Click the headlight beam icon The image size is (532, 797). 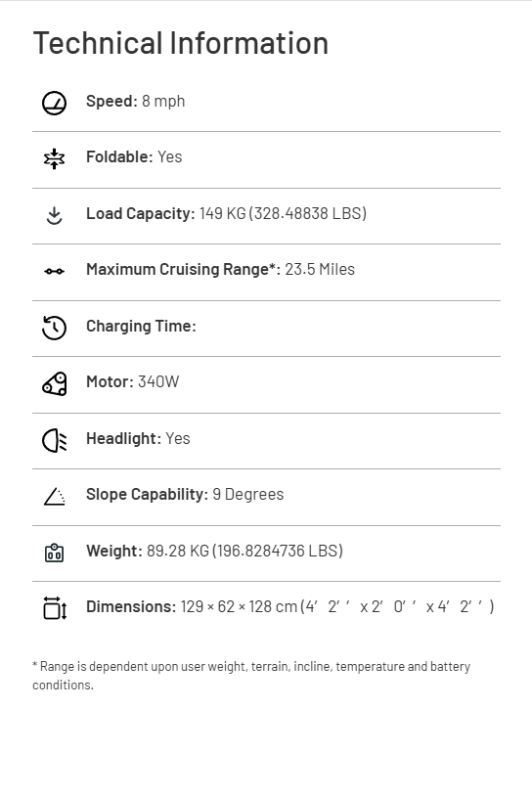(x=54, y=441)
